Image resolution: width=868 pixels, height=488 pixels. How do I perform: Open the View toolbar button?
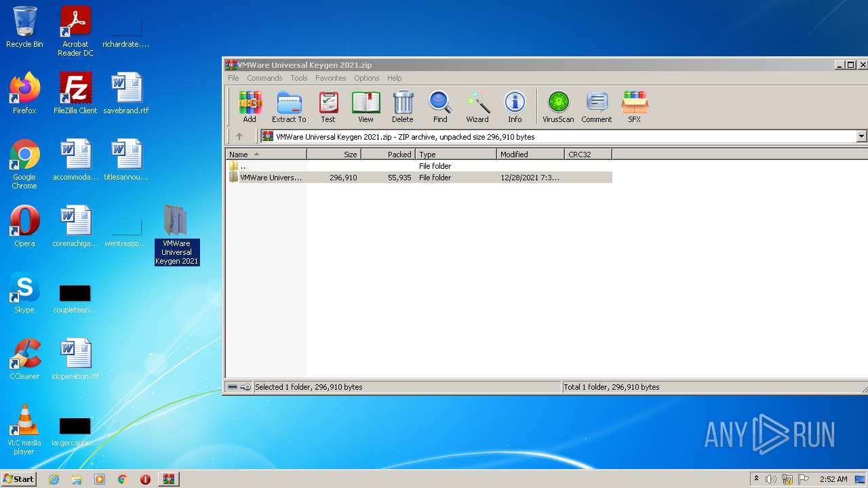tap(366, 106)
